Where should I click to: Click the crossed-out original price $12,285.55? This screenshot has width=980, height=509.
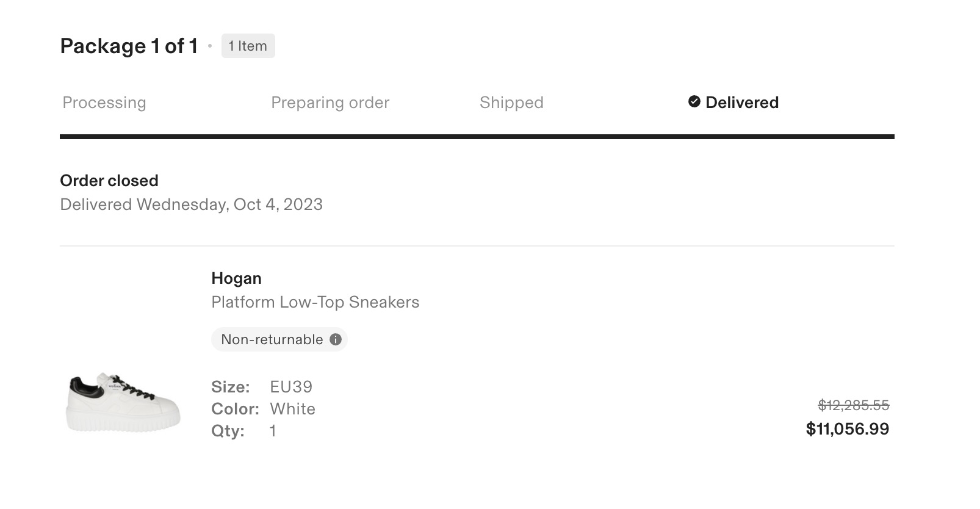(x=853, y=405)
